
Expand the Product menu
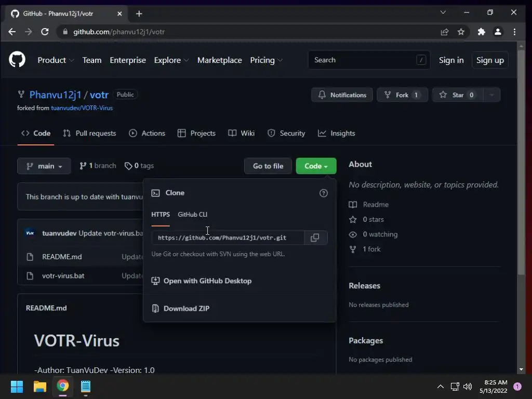(56, 60)
